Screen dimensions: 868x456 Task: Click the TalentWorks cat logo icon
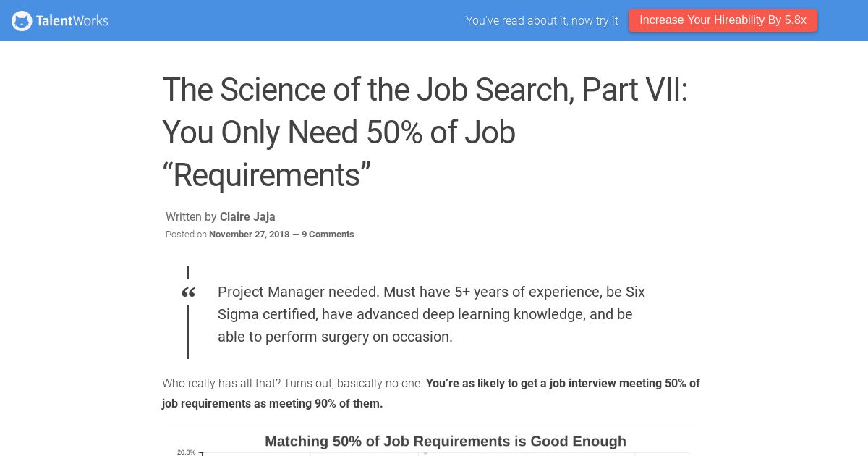tap(22, 20)
